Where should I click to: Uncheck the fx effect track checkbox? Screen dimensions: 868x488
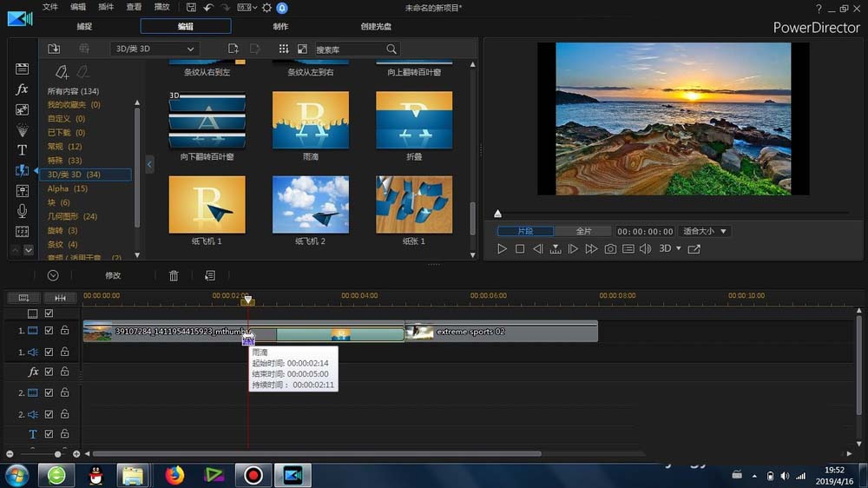pyautogui.click(x=49, y=372)
